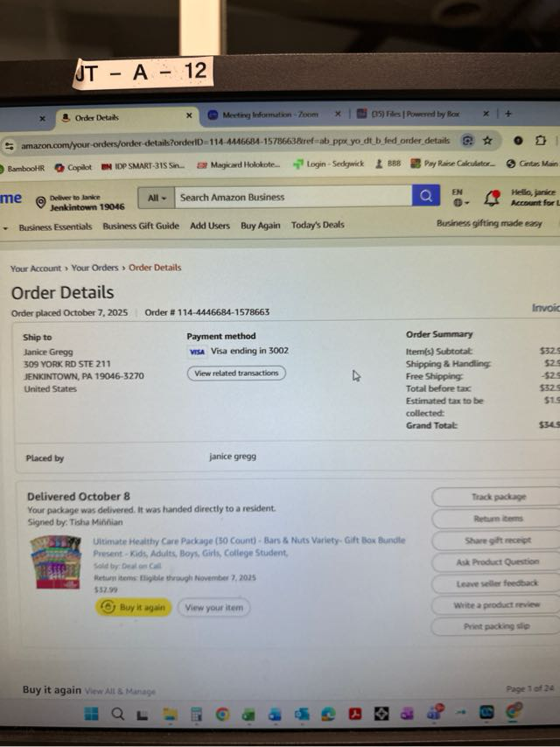Open the Your Orders breadcrumb link

(94, 268)
